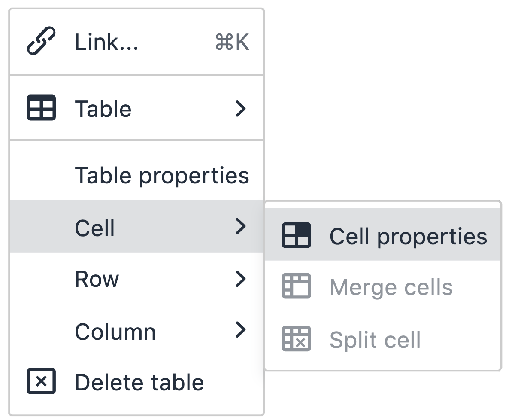The height and width of the screenshot is (420, 509).
Task: Select the Cell menu item label
Action: 95,228
